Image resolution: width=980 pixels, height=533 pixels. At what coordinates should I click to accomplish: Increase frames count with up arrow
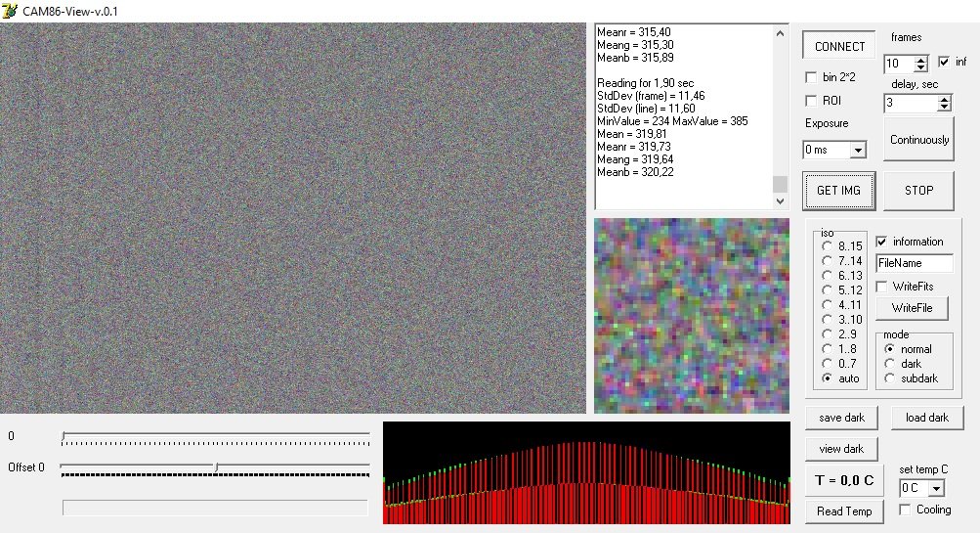coord(920,60)
